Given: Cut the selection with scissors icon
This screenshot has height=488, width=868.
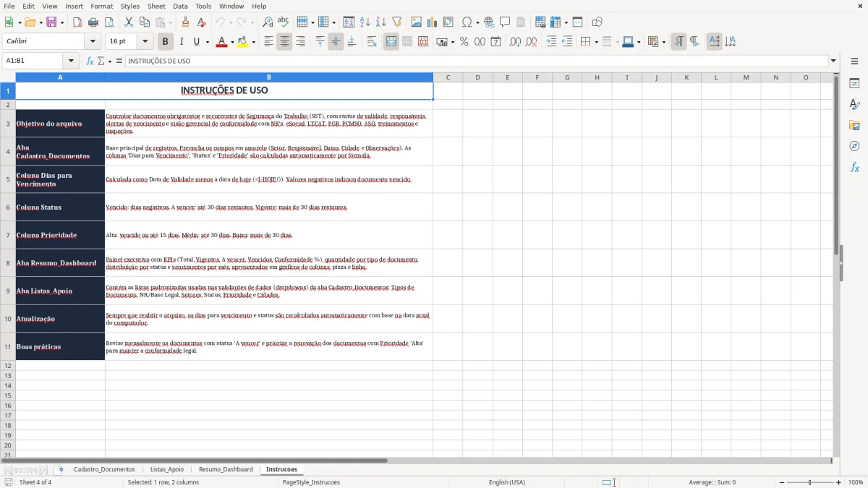Looking at the screenshot, I should 129,22.
